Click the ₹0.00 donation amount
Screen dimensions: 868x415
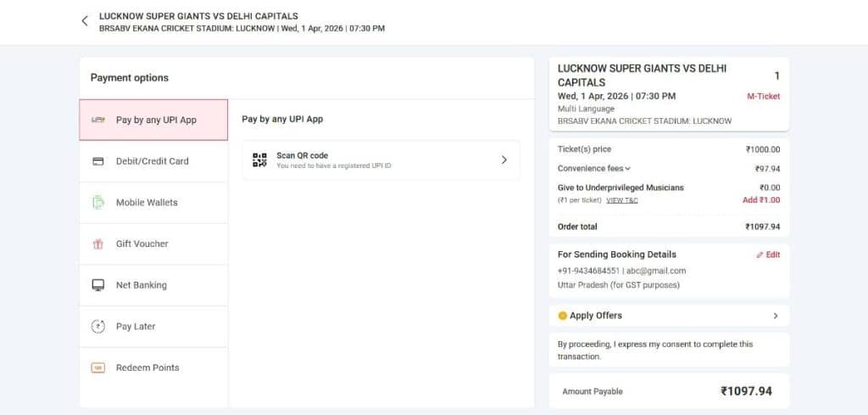click(770, 188)
